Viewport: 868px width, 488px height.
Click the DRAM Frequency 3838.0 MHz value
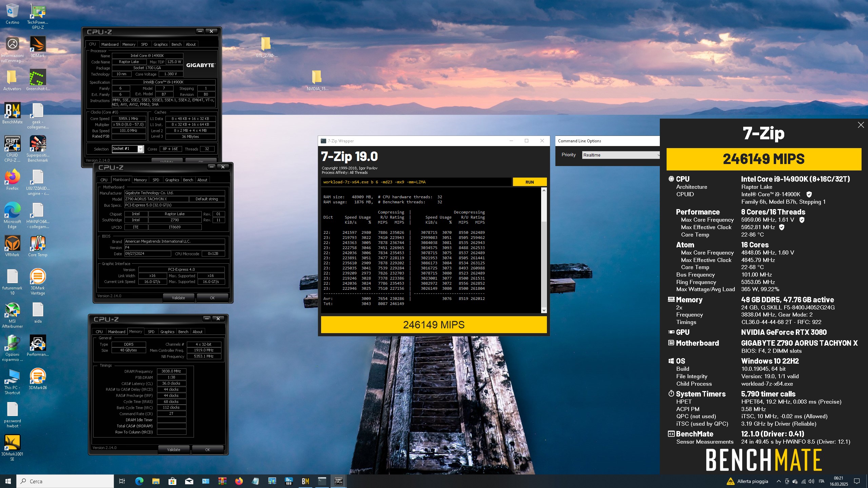point(171,371)
